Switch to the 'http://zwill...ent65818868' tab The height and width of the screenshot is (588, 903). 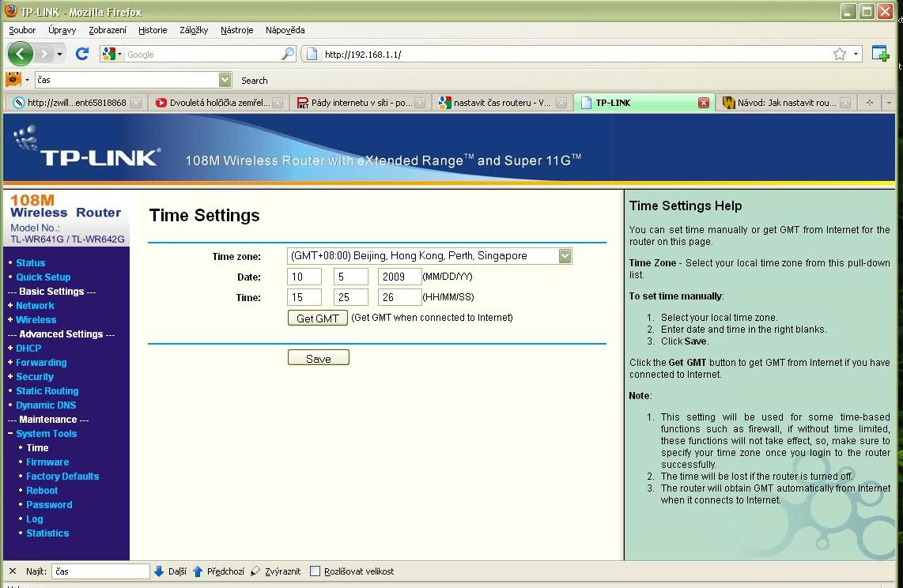coord(77,103)
